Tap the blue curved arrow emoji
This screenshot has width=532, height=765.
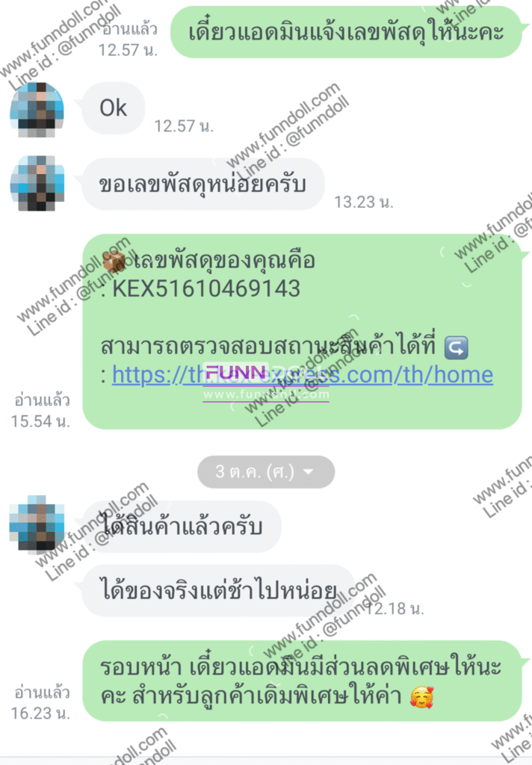pyautogui.click(x=457, y=347)
